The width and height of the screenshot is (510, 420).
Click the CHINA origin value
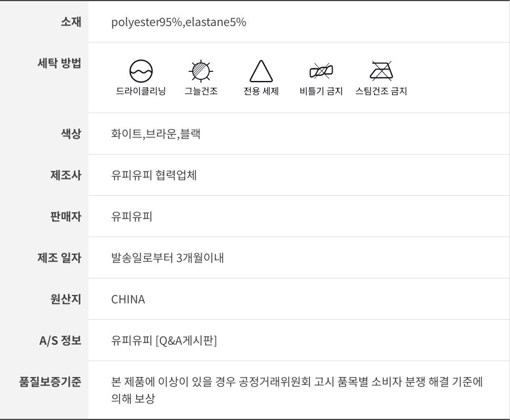128,299
